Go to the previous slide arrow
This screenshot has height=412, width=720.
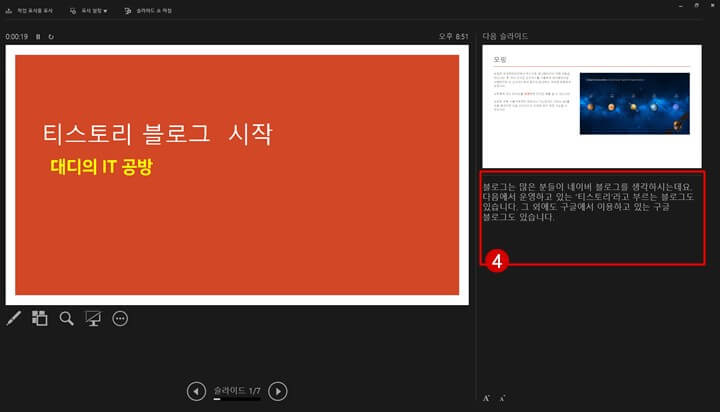pos(196,391)
